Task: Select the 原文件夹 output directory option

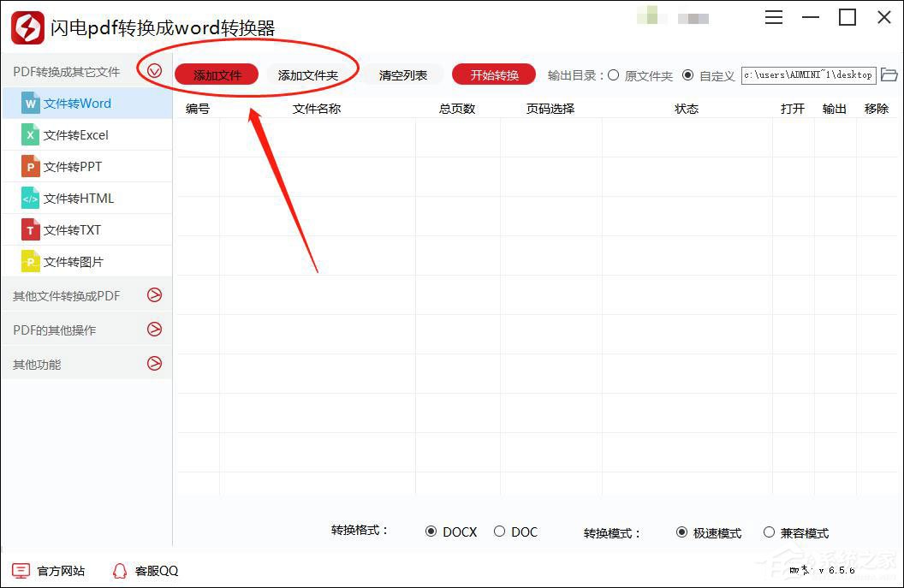Action: click(x=613, y=74)
